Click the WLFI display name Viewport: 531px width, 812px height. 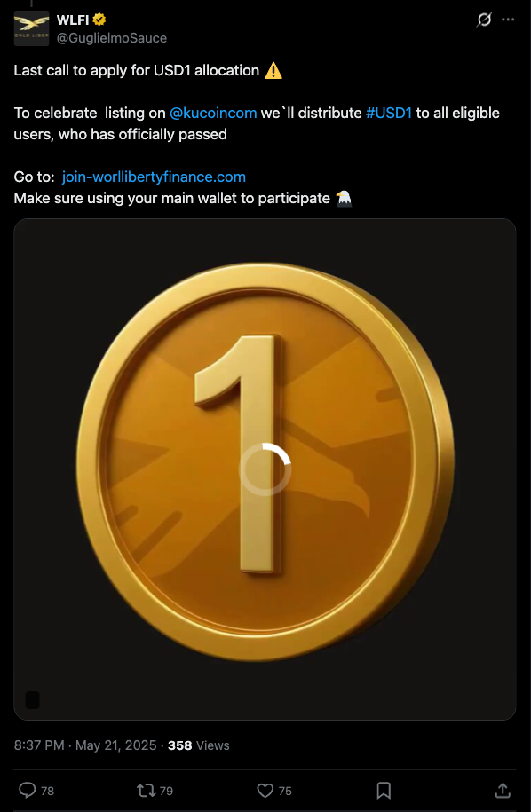pyautogui.click(x=73, y=20)
